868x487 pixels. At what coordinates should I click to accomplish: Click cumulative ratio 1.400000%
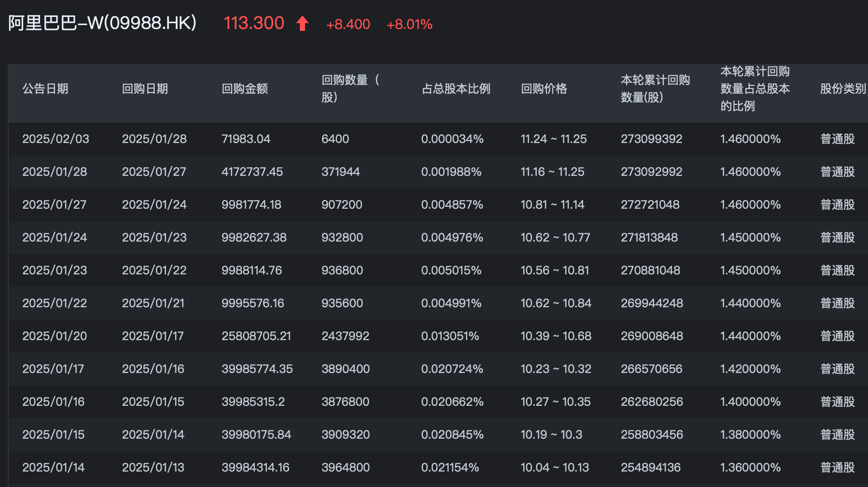pos(750,402)
